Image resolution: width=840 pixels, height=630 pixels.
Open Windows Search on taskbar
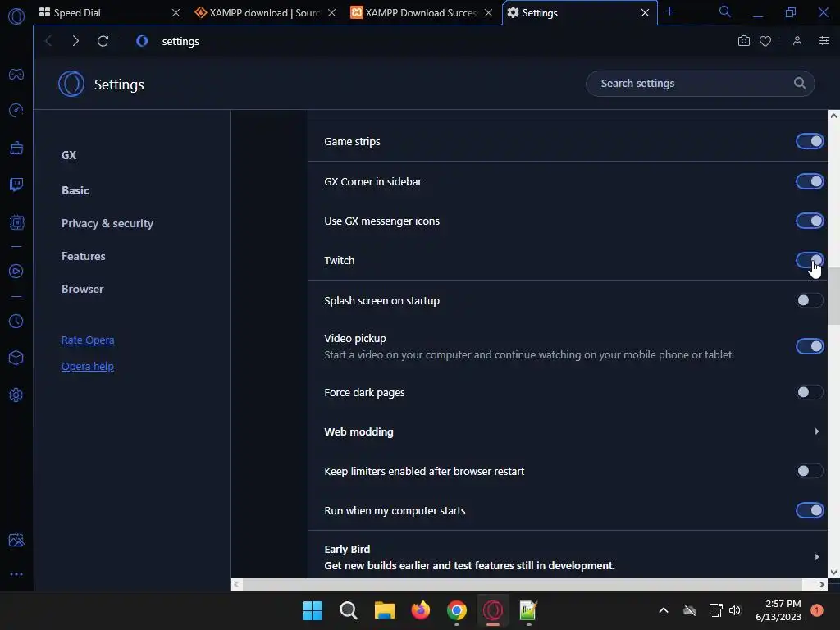pyautogui.click(x=348, y=610)
